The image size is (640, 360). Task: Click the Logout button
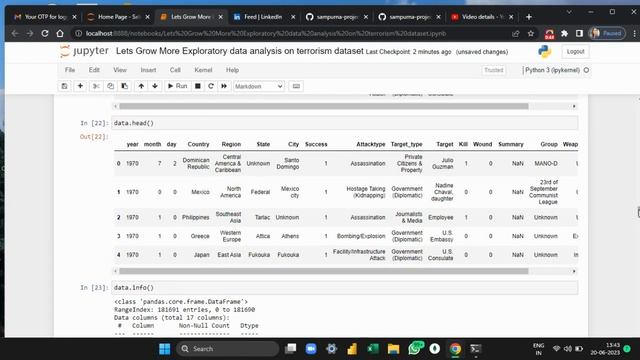[575, 51]
